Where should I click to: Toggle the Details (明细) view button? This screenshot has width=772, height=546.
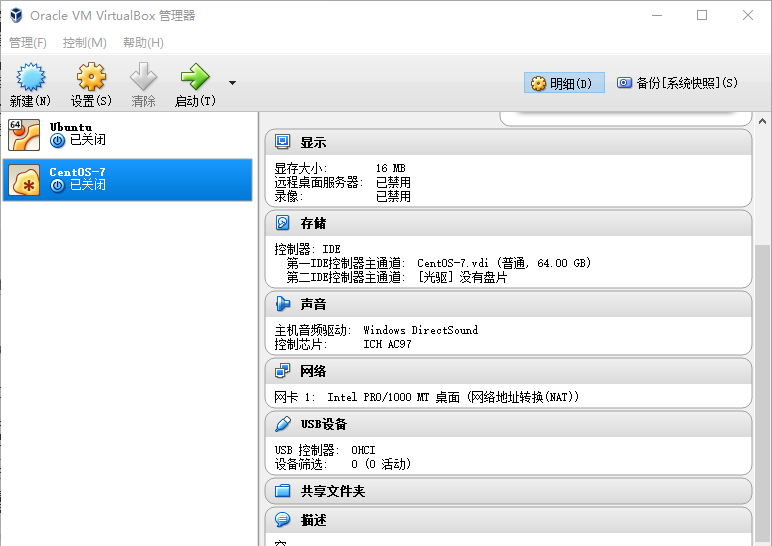564,83
